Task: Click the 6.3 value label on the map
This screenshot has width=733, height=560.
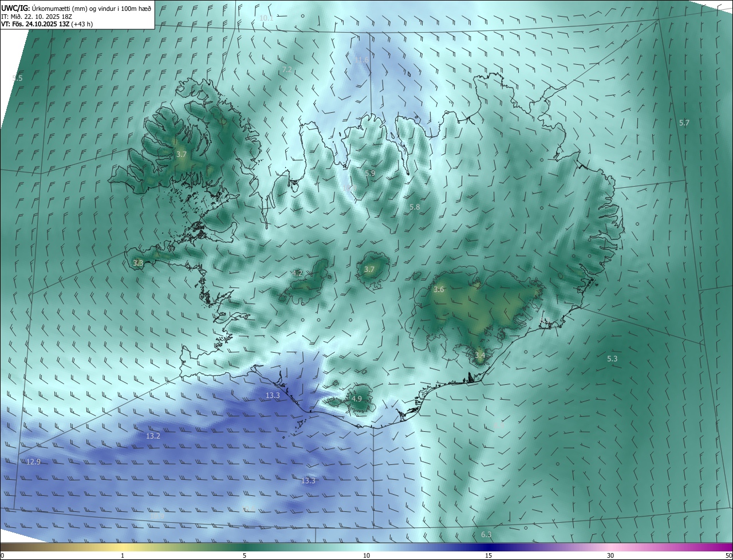Action: 486,534
